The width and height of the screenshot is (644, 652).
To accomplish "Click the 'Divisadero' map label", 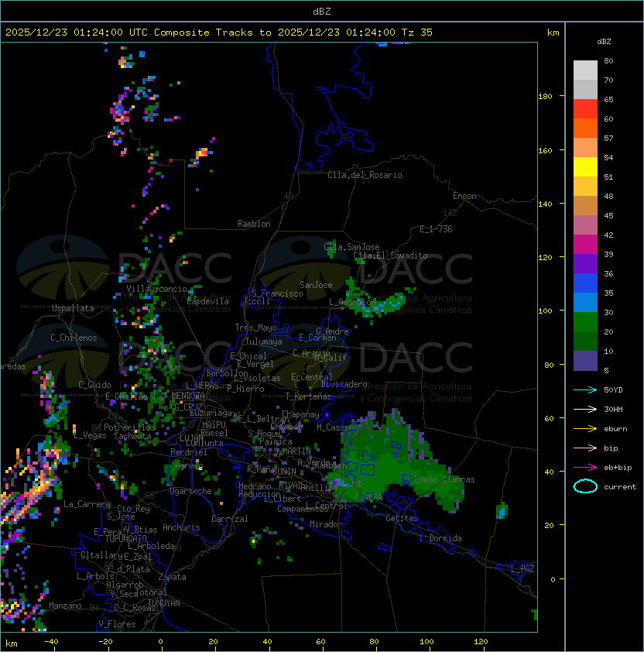I will pos(344,384).
